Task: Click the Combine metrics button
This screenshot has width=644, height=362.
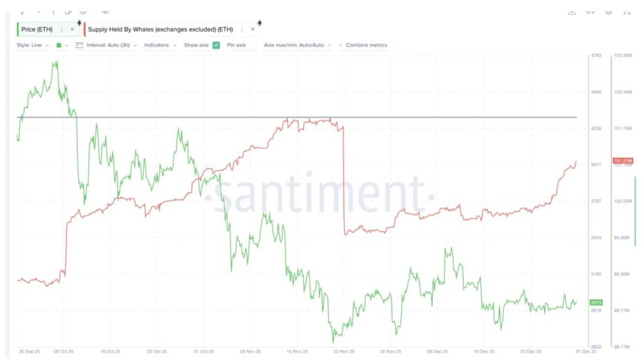Action: point(366,45)
